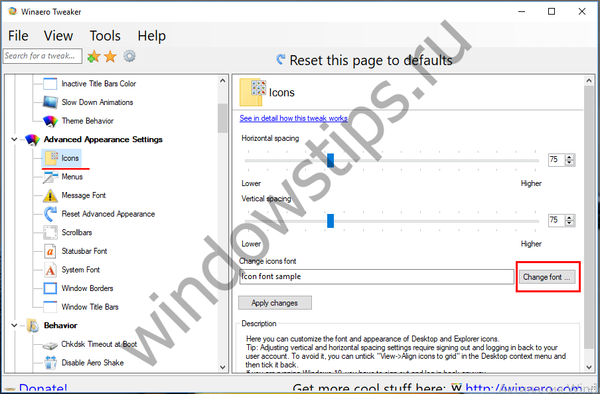
Task: Select Message Font label in the tree
Action: coord(83,195)
